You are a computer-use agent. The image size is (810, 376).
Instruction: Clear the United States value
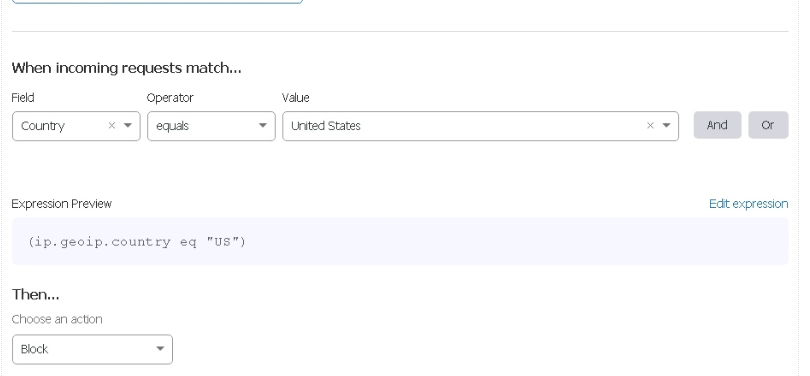coord(650,126)
